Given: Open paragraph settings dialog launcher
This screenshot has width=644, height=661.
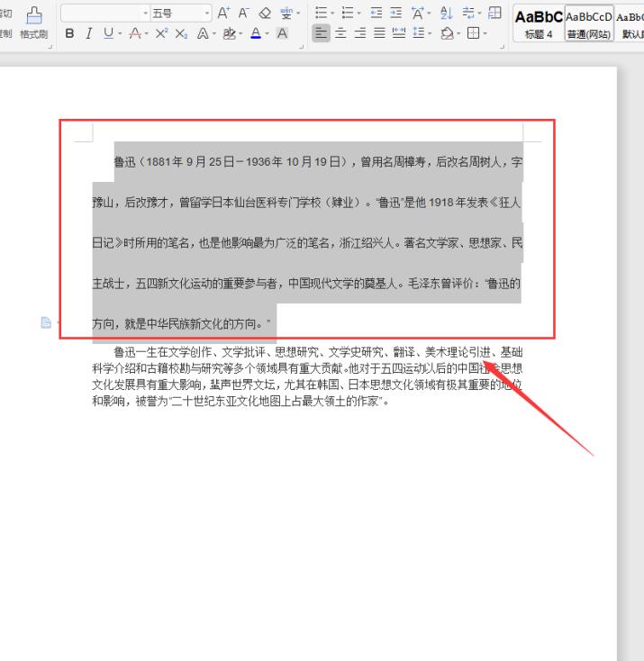Looking at the screenshot, I should (502, 47).
